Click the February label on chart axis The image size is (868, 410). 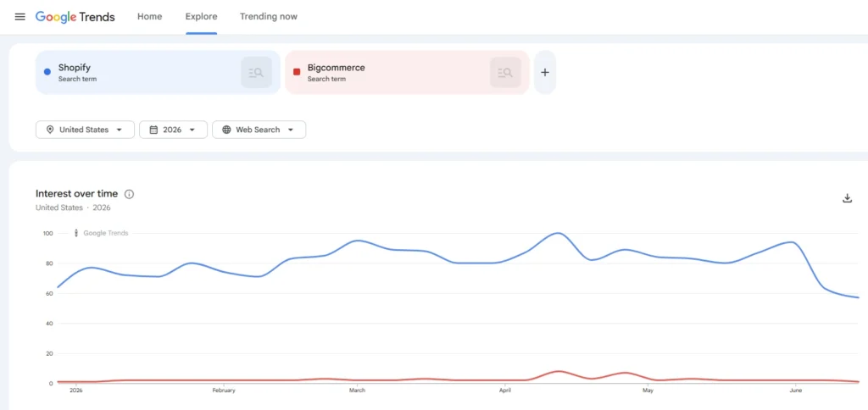tap(224, 390)
